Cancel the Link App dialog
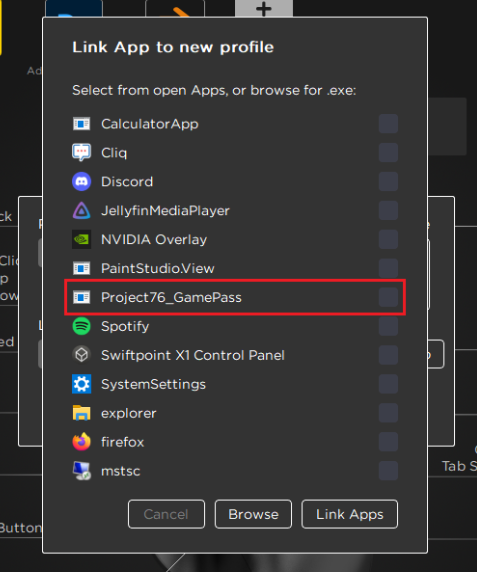The width and height of the screenshot is (477, 572). pos(166,514)
